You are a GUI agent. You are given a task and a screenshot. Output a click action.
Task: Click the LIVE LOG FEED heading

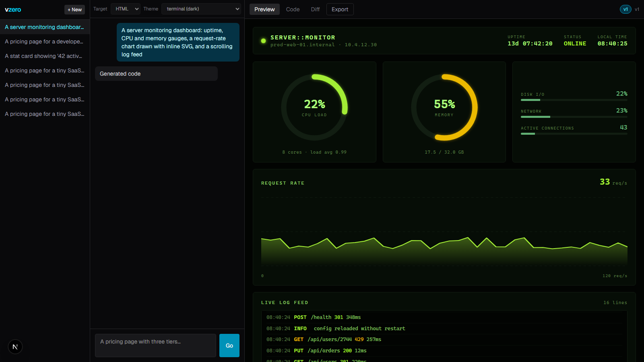point(285,302)
